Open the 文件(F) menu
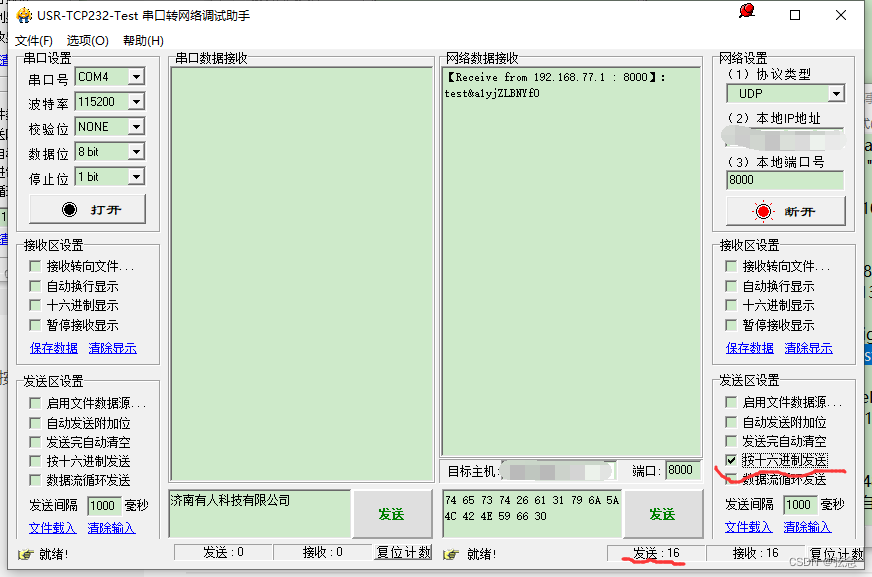 34,41
